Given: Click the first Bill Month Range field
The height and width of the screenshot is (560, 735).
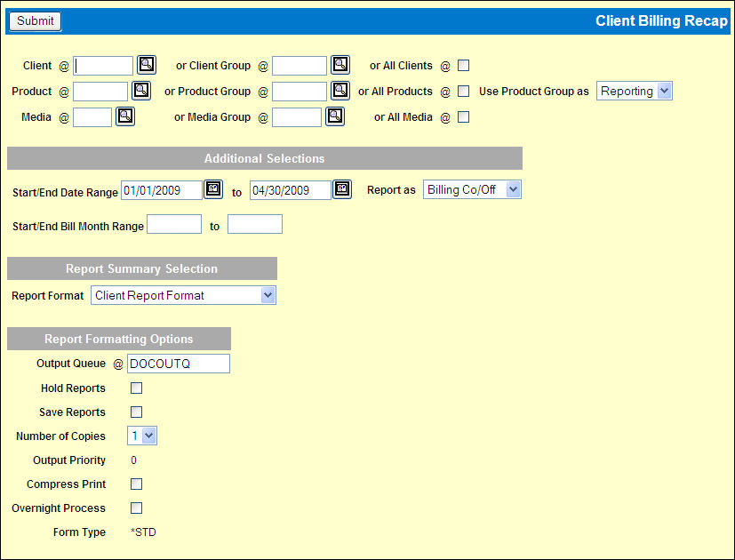Looking at the screenshot, I should (174, 225).
